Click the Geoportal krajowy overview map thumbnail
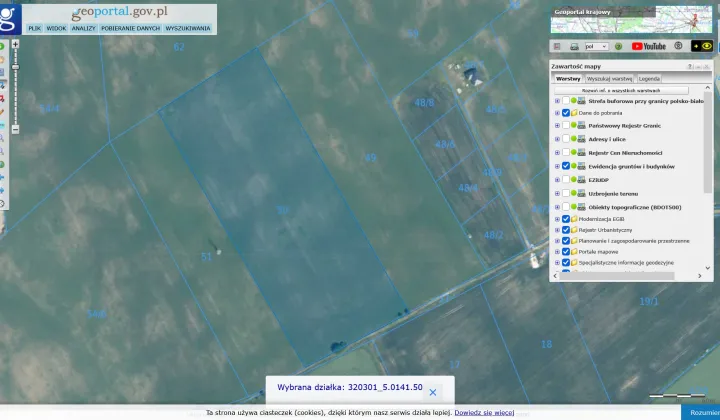 [631, 19]
